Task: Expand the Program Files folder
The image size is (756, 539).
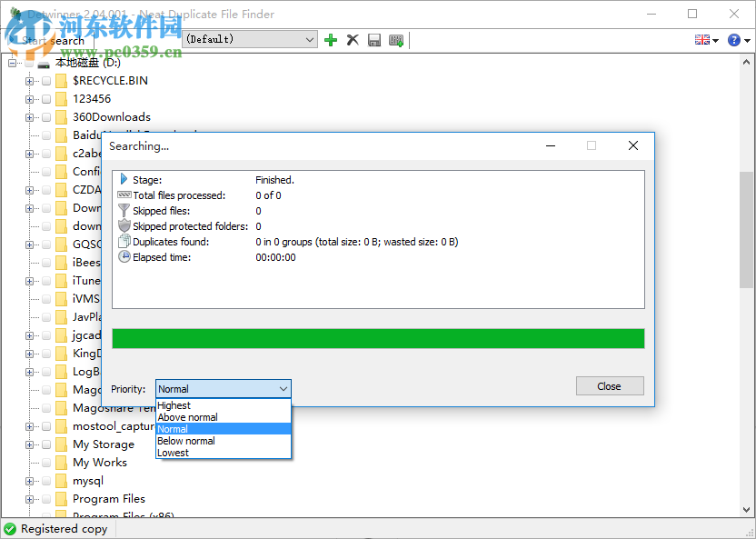Action: pyautogui.click(x=29, y=499)
